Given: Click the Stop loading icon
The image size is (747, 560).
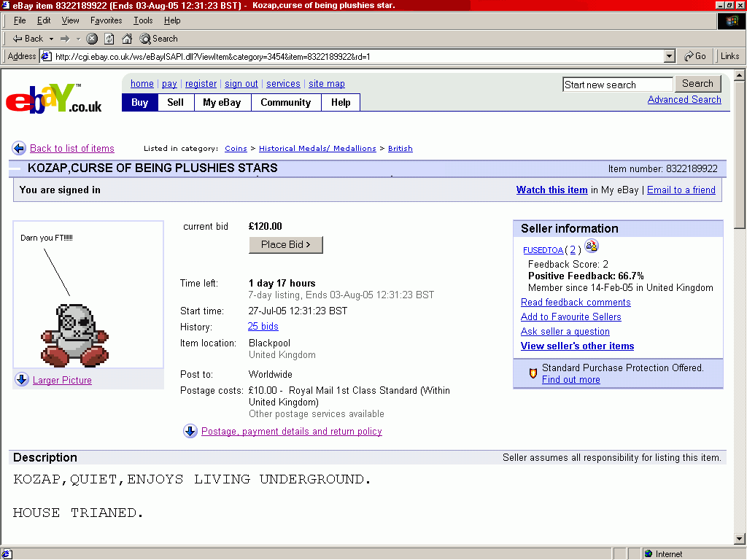Looking at the screenshot, I should 90,38.
